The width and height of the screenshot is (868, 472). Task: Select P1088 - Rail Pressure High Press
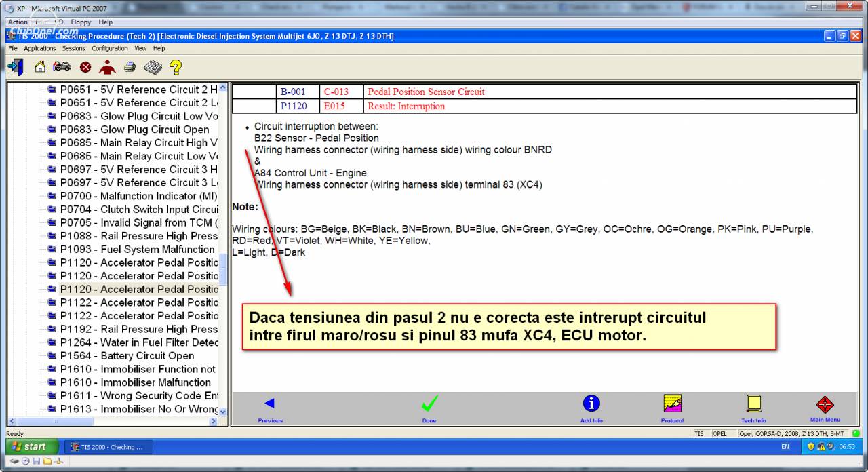point(138,236)
